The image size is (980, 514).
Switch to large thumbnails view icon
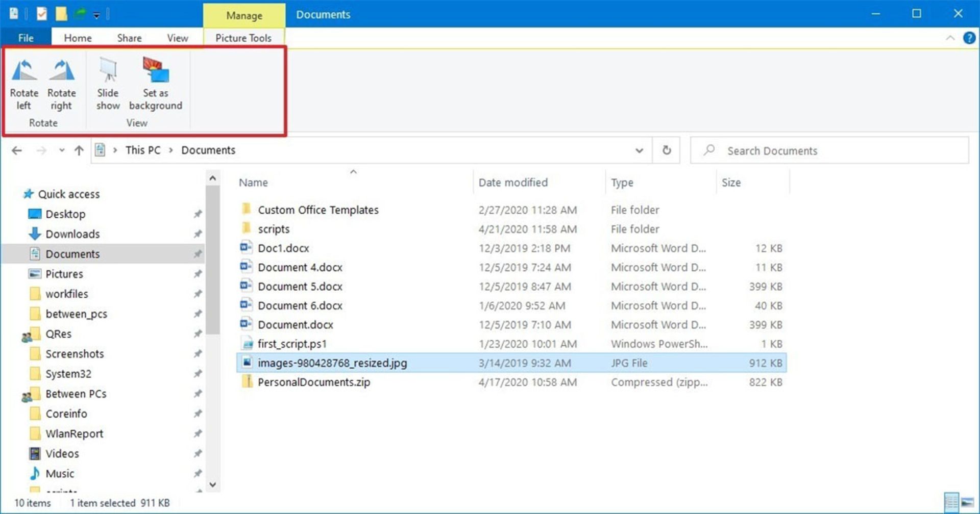point(967,503)
